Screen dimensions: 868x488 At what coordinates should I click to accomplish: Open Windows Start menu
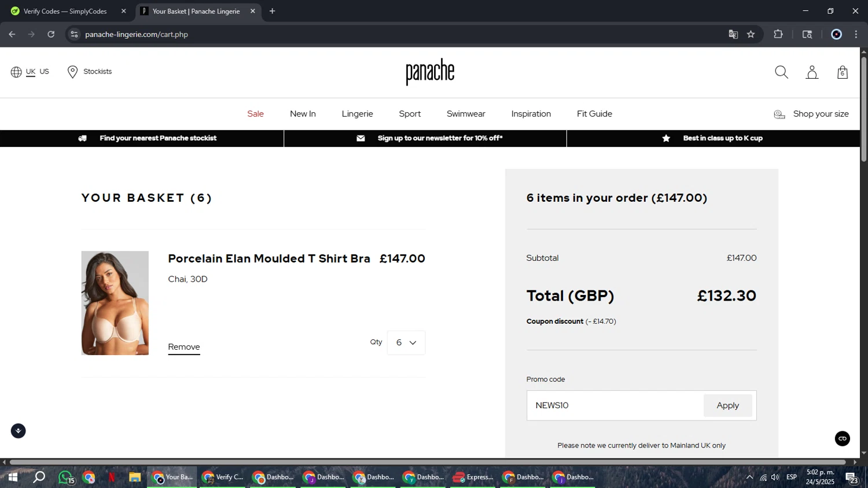(13, 478)
